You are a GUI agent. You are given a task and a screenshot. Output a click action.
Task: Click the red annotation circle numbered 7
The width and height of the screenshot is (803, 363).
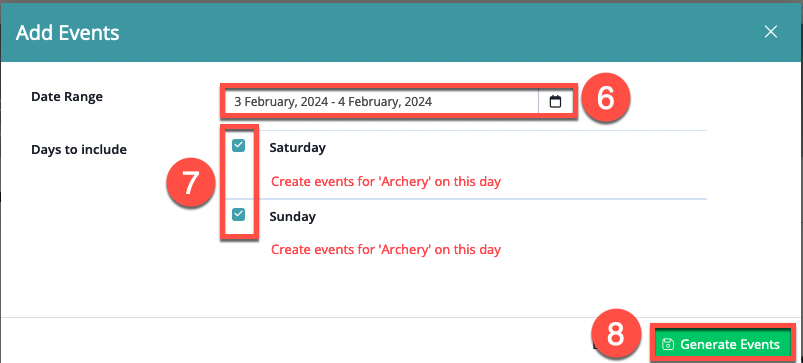point(190,183)
